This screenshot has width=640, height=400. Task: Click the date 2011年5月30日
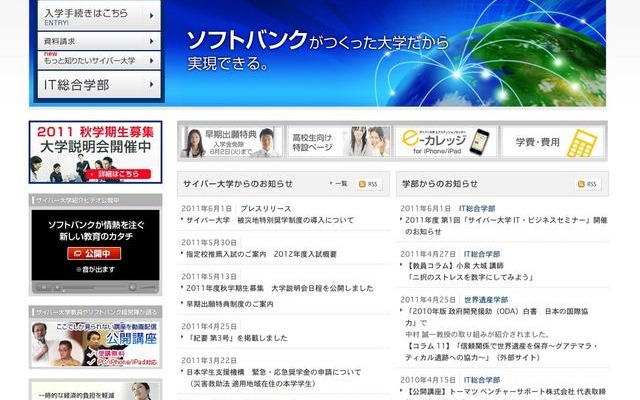click(x=209, y=242)
